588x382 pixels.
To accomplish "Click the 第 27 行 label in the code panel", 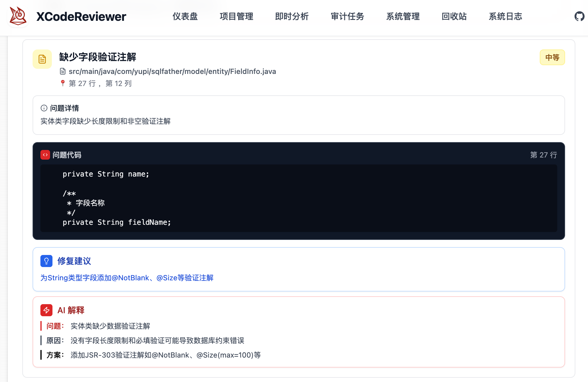I will 543,155.
